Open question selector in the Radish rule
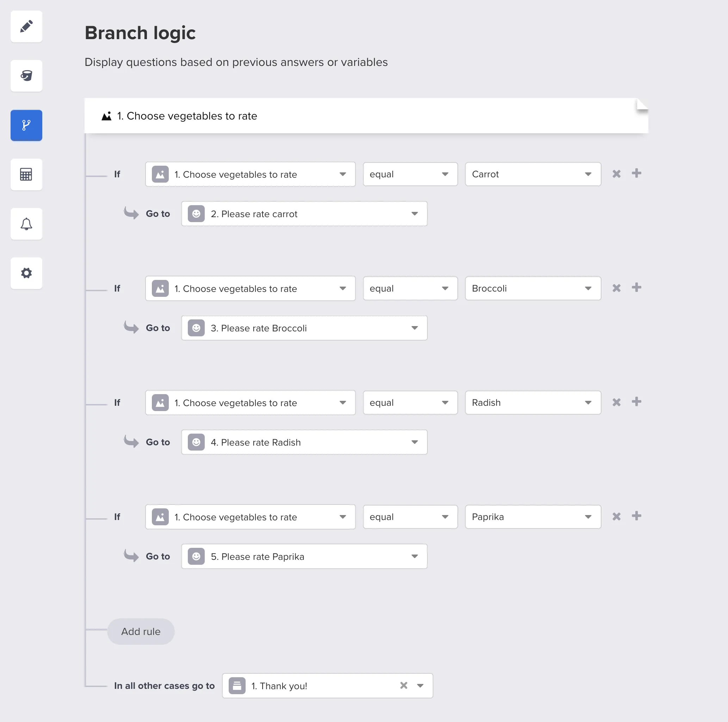 250,403
